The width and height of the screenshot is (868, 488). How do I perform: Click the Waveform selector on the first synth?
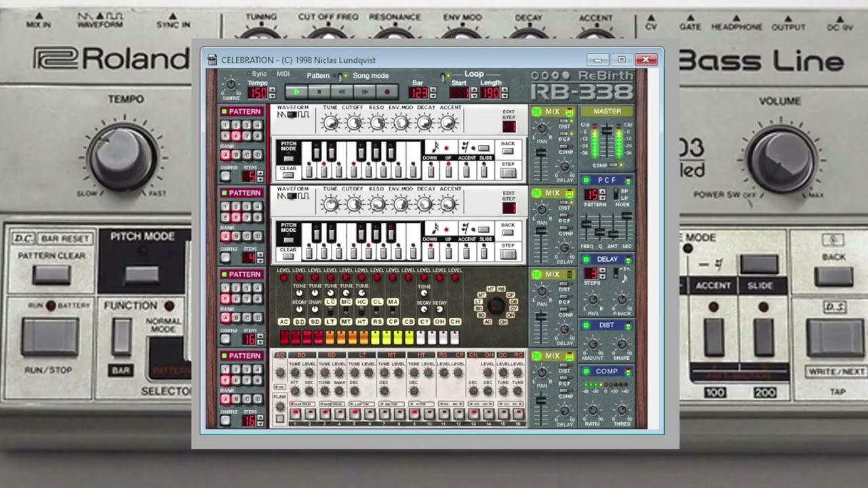(x=293, y=115)
